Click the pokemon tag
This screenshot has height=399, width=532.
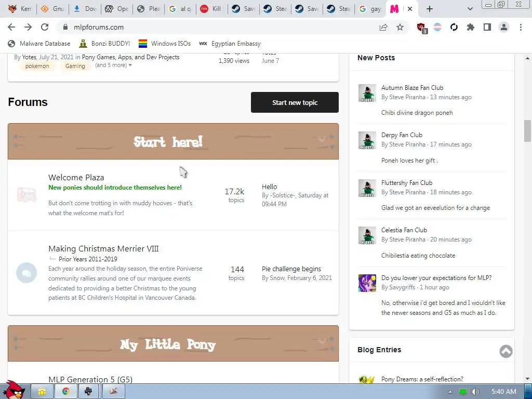pyautogui.click(x=37, y=66)
